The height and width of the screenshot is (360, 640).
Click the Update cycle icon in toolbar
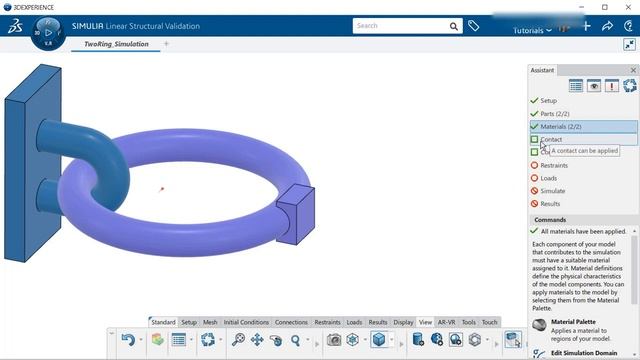208,340
